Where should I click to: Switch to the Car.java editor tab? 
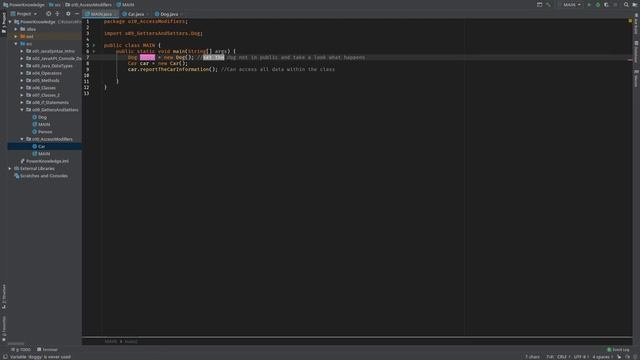coord(136,14)
